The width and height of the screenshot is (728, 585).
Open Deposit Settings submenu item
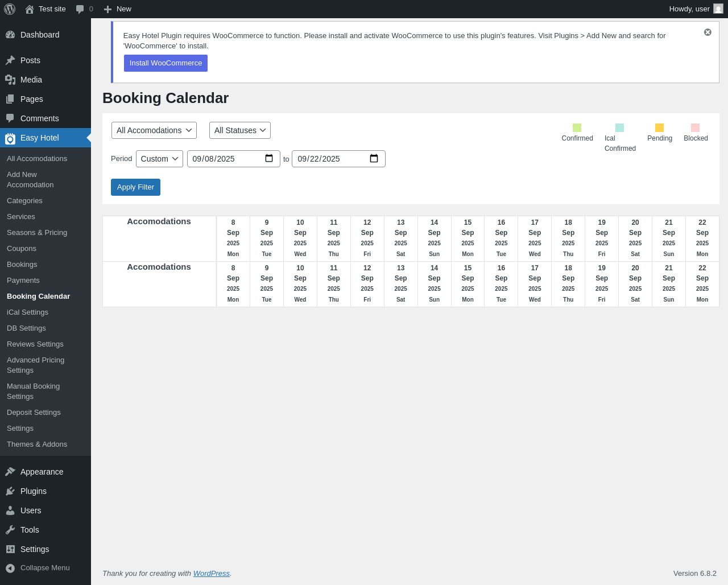coord(34,413)
